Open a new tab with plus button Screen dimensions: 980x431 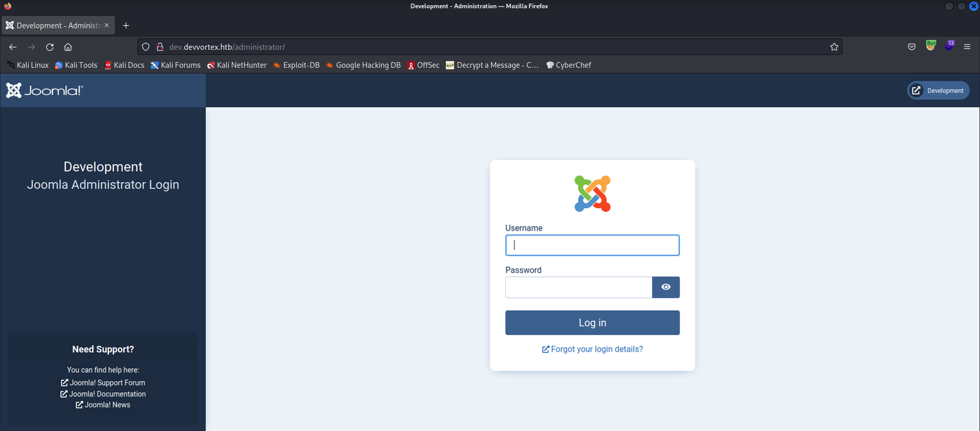pos(126,26)
